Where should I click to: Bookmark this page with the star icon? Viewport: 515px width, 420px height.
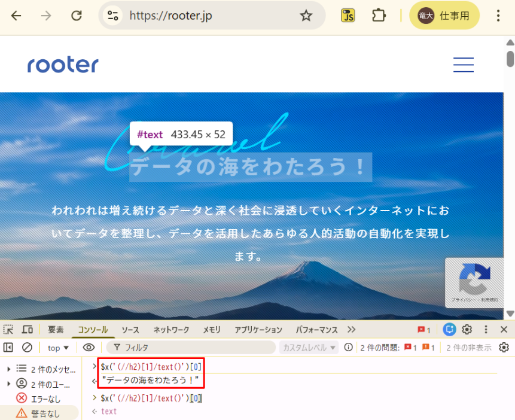tap(306, 16)
